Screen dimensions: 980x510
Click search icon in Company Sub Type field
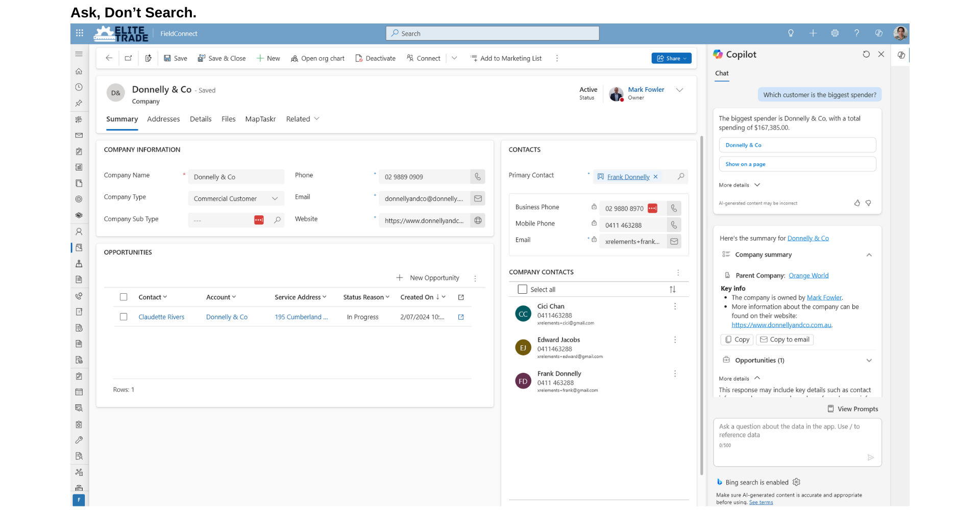[277, 220]
